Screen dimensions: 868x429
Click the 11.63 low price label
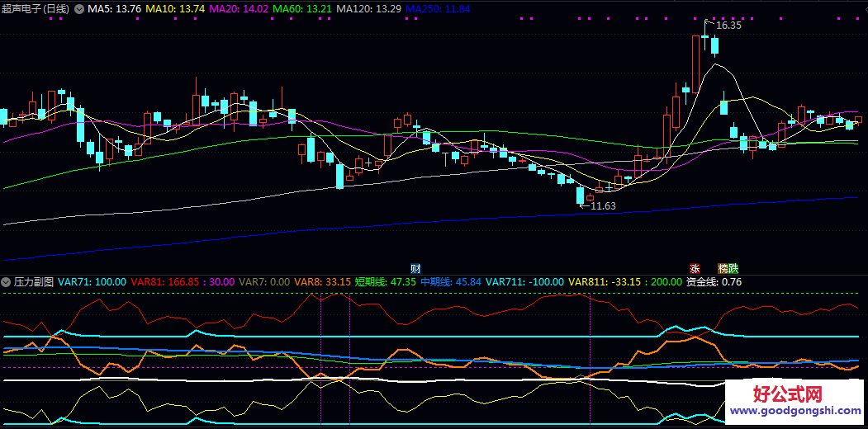coord(603,206)
